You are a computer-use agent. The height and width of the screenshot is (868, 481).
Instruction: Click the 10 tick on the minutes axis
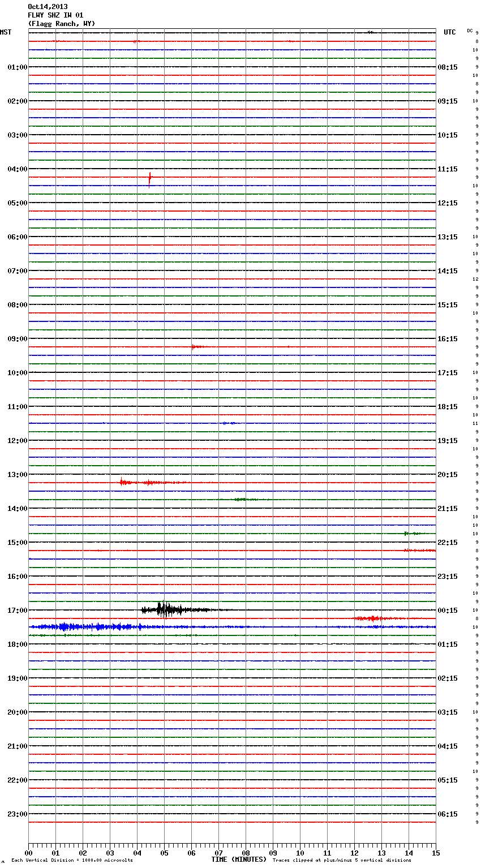coord(300,853)
